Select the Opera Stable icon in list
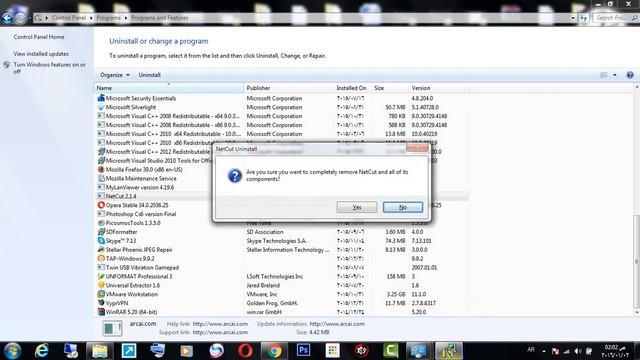The width and height of the screenshot is (640, 360). pyautogui.click(x=101, y=205)
